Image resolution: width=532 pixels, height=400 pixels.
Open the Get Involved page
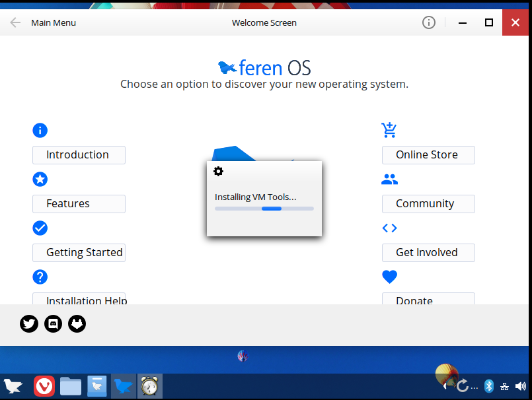click(x=428, y=253)
